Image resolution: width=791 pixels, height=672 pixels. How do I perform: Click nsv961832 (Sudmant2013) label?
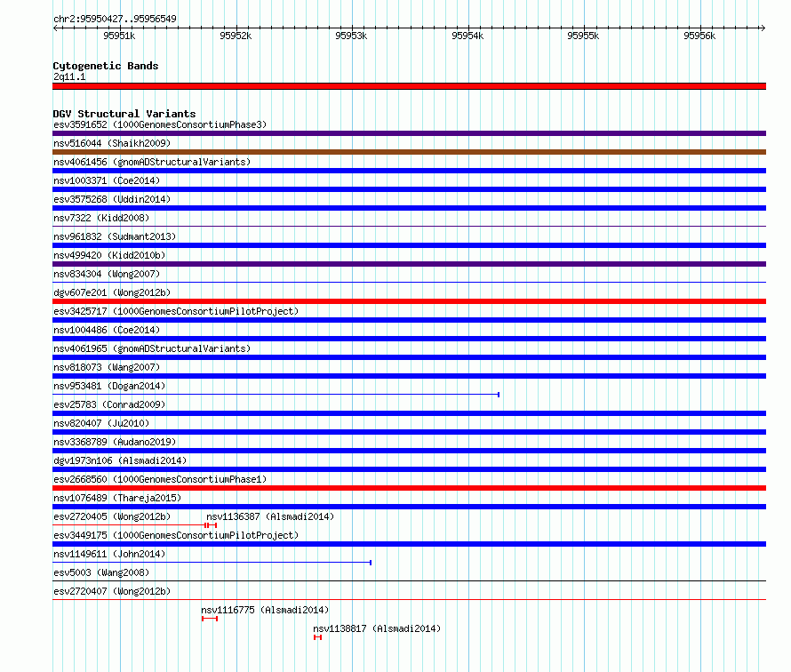[x=115, y=236]
